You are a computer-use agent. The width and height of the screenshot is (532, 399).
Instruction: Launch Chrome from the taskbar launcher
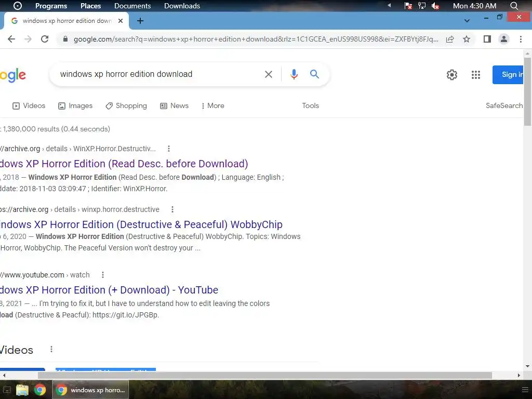click(39, 390)
